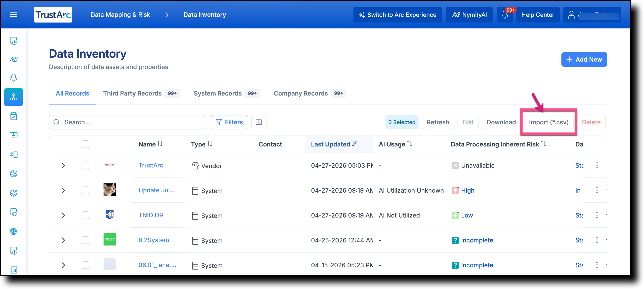
Task: Open alerts bell in sidebar
Action: (x=14, y=78)
